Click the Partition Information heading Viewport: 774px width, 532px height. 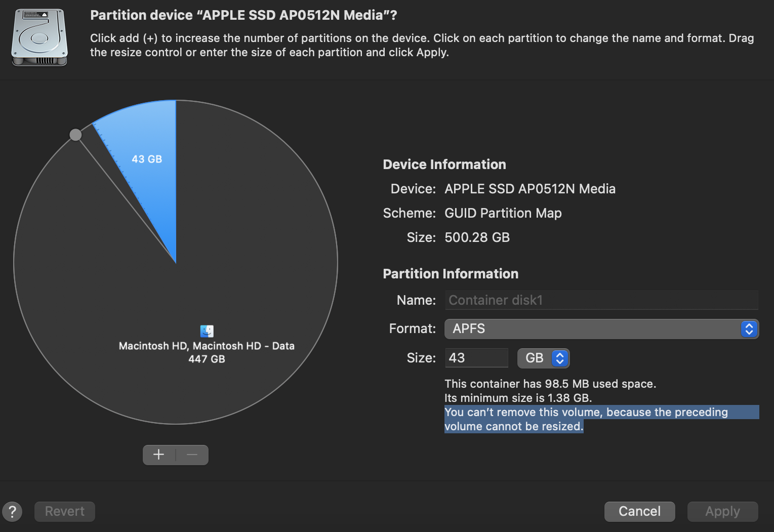click(451, 274)
